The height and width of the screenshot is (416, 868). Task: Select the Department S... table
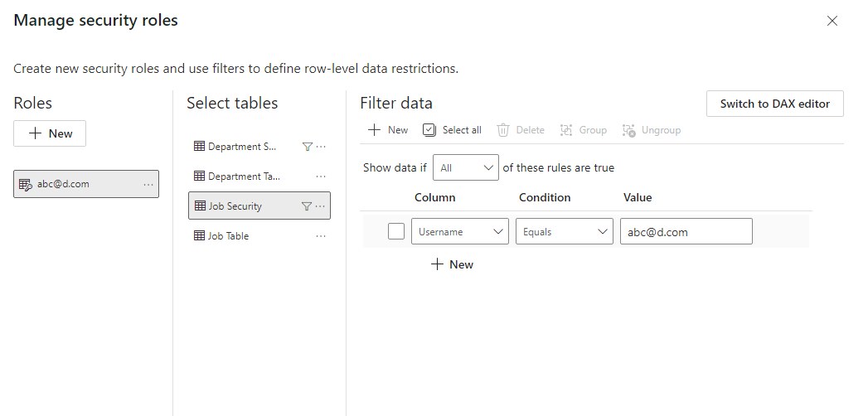click(259, 147)
